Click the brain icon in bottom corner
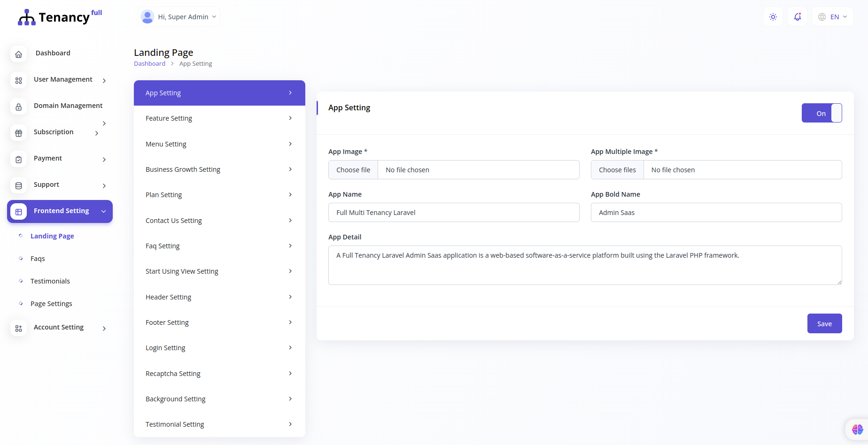This screenshot has height=445, width=868. [x=857, y=429]
